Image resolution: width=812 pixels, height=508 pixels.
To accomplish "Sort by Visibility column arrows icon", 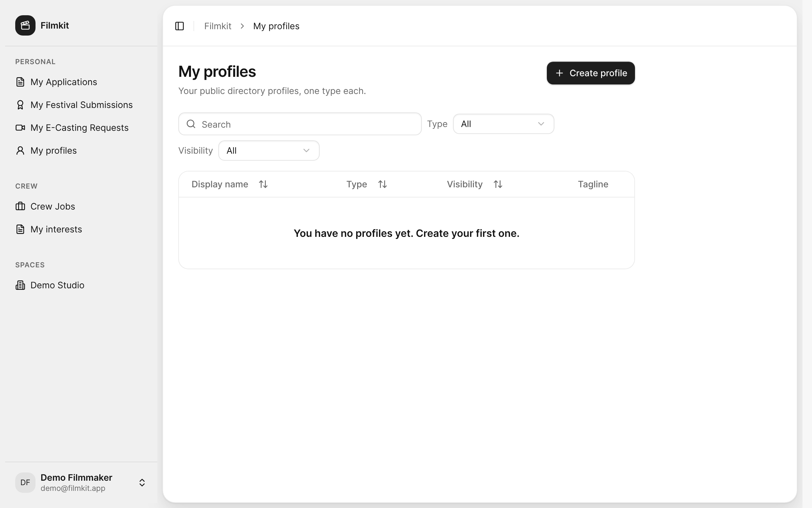I will [498, 184].
